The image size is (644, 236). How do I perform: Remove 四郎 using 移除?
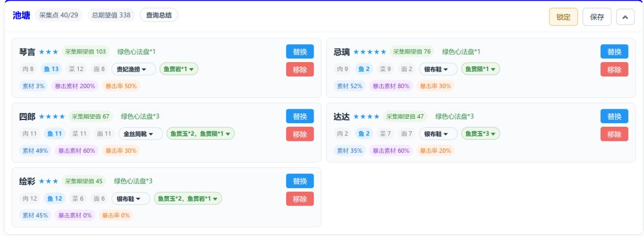pos(300,134)
